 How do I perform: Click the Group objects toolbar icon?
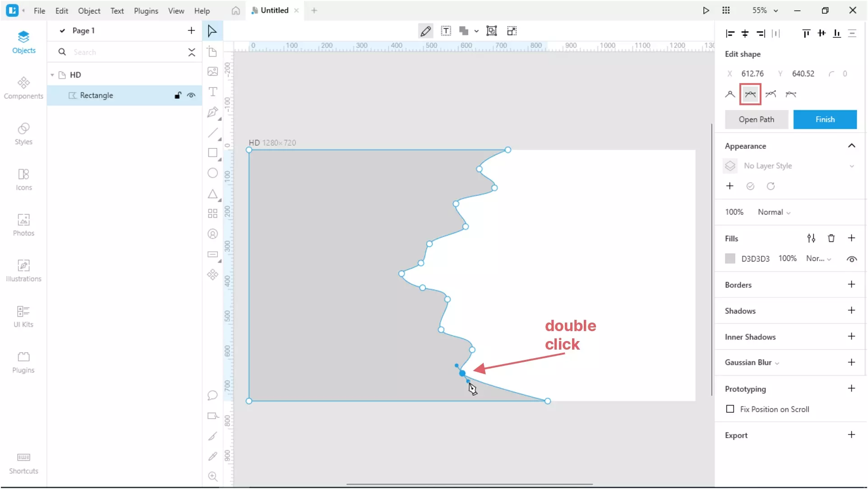491,31
